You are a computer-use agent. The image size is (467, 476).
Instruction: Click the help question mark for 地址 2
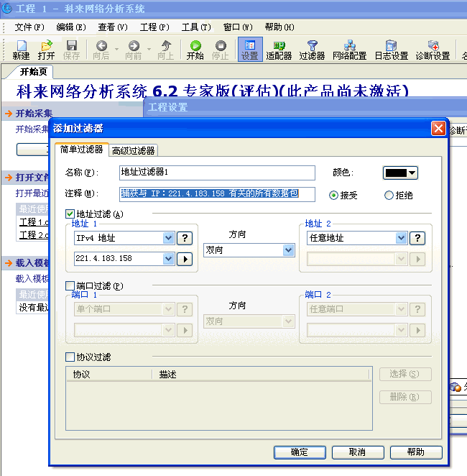(417, 238)
